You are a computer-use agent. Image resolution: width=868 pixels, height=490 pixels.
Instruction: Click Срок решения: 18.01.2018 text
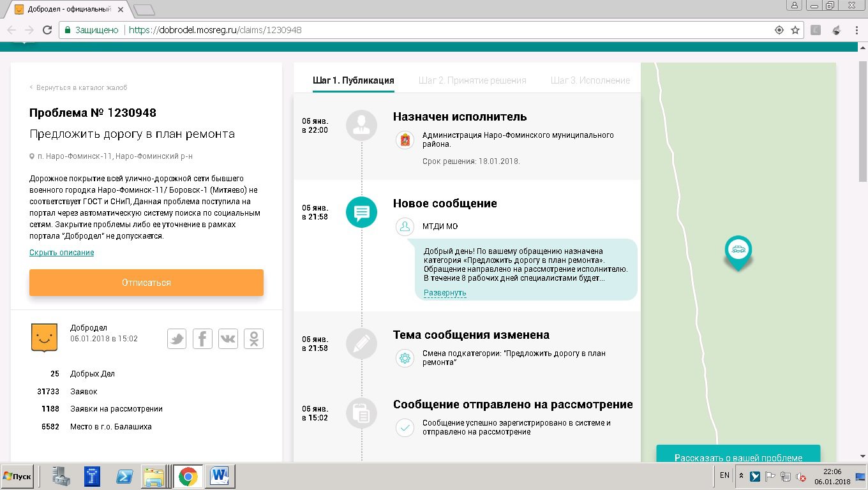point(471,161)
